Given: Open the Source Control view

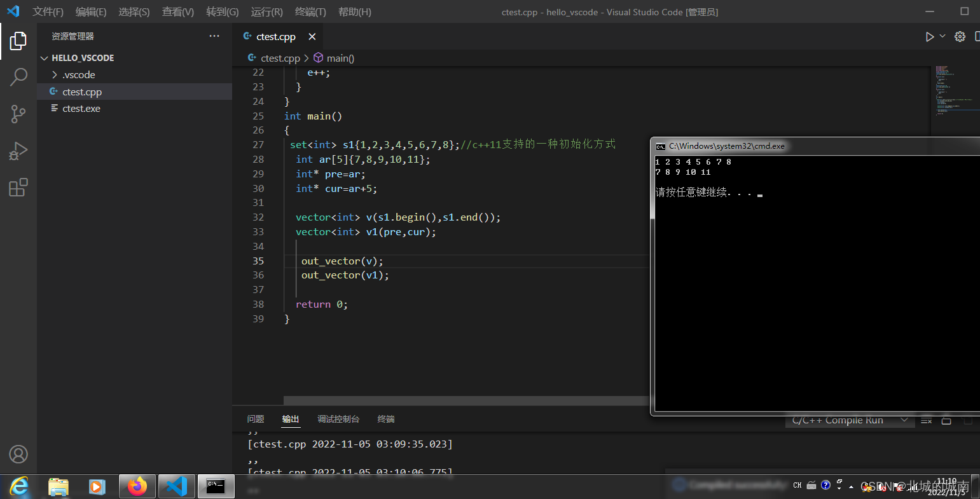Looking at the screenshot, I should tap(18, 114).
